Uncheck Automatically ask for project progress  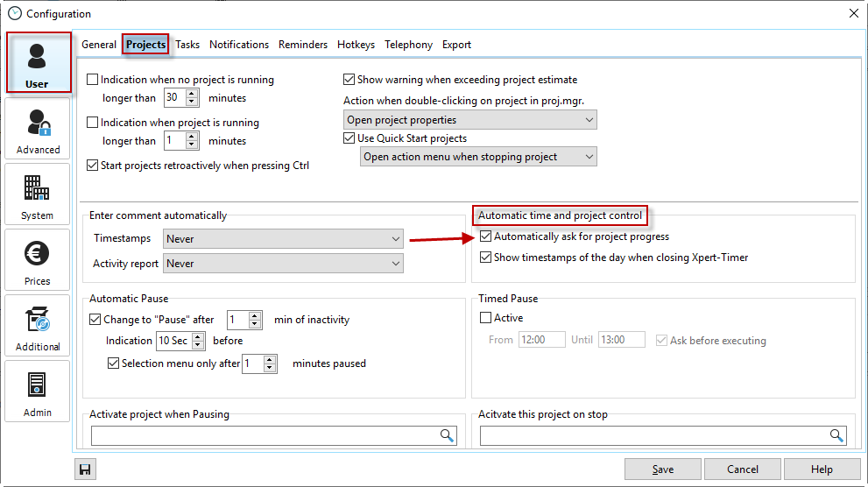(486, 236)
